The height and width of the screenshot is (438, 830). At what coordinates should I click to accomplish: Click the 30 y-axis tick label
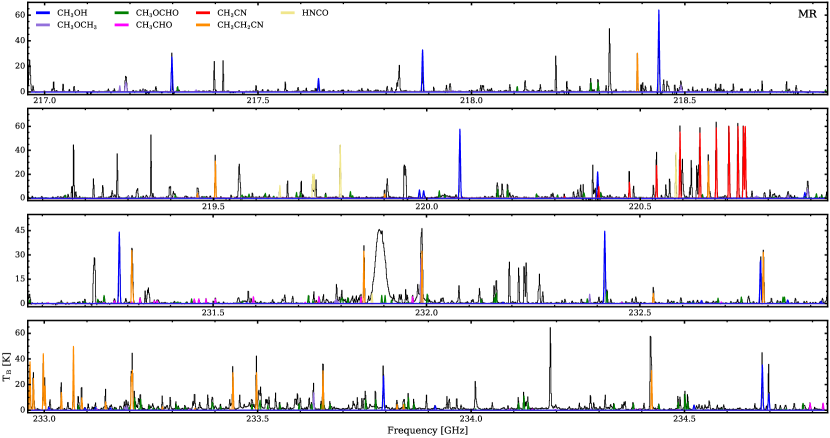pyautogui.click(x=20, y=255)
